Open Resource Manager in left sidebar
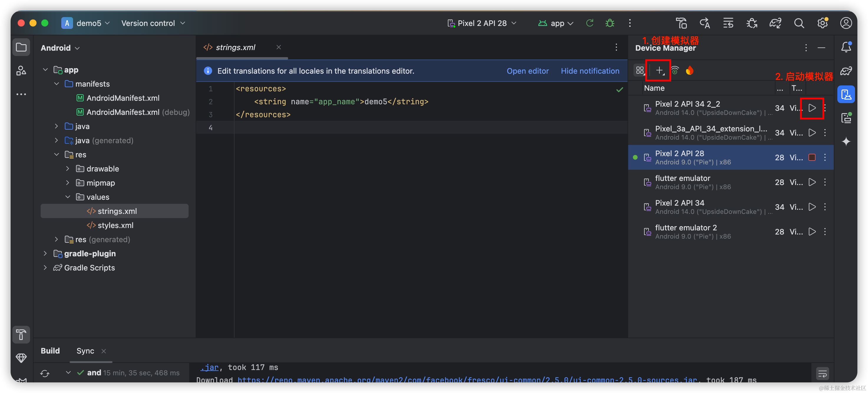The width and height of the screenshot is (868, 393). tap(21, 71)
